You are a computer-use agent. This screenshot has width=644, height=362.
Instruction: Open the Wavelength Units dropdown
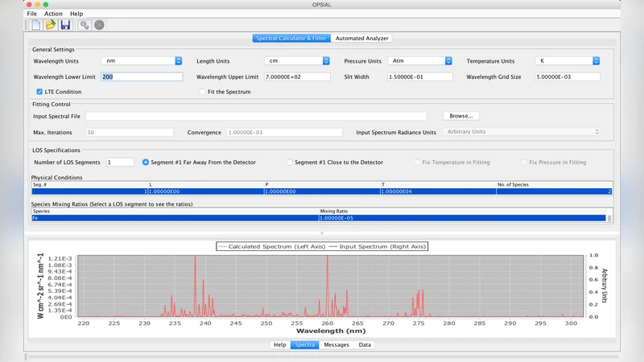(142, 61)
